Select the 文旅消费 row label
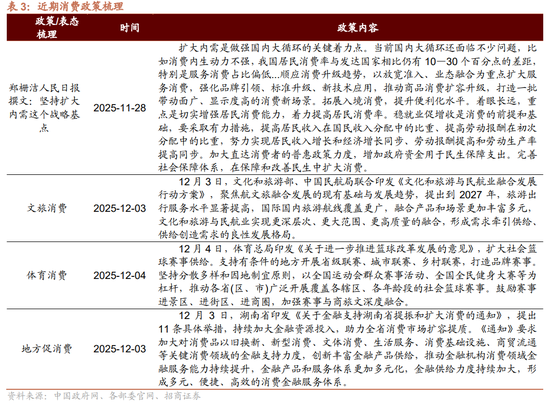Screen dimensions: 550x407 coord(47,208)
